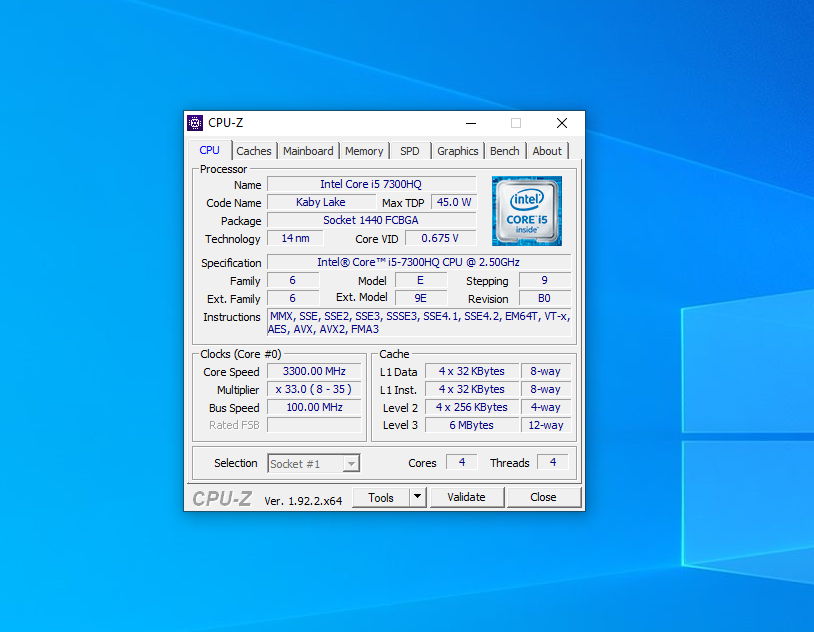Click the Specification field text
814x632 pixels.
(x=419, y=262)
